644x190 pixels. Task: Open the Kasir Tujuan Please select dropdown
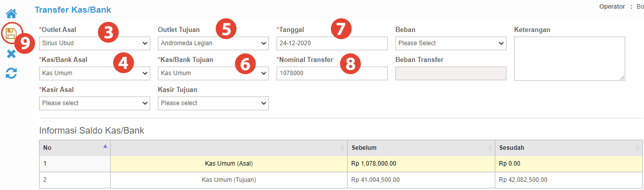(x=213, y=103)
